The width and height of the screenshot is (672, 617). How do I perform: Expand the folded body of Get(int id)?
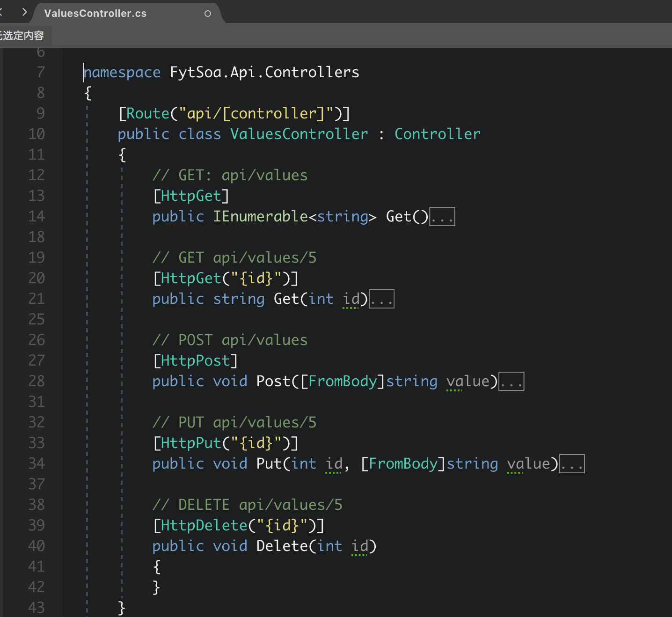382,299
